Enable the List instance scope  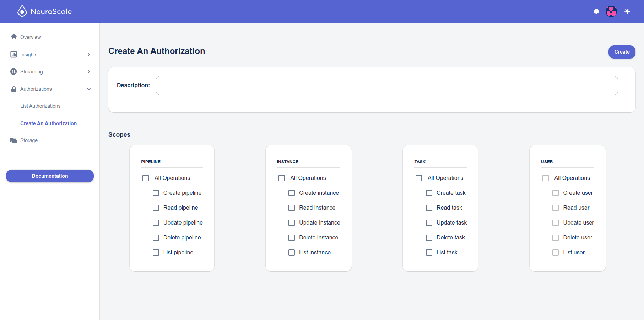pyautogui.click(x=292, y=253)
